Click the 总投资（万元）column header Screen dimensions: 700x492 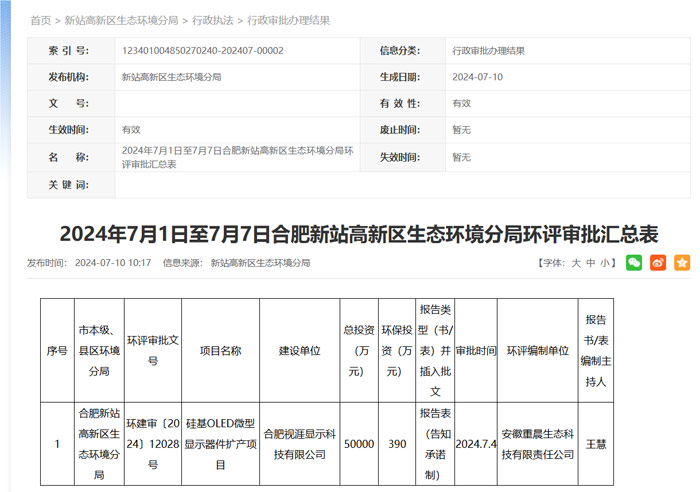coord(359,350)
